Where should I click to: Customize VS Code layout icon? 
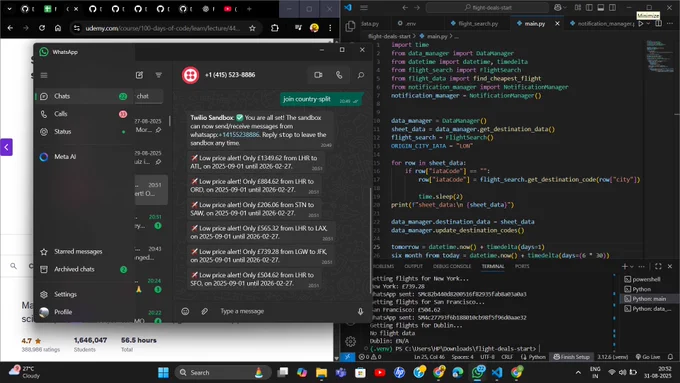[578, 7]
